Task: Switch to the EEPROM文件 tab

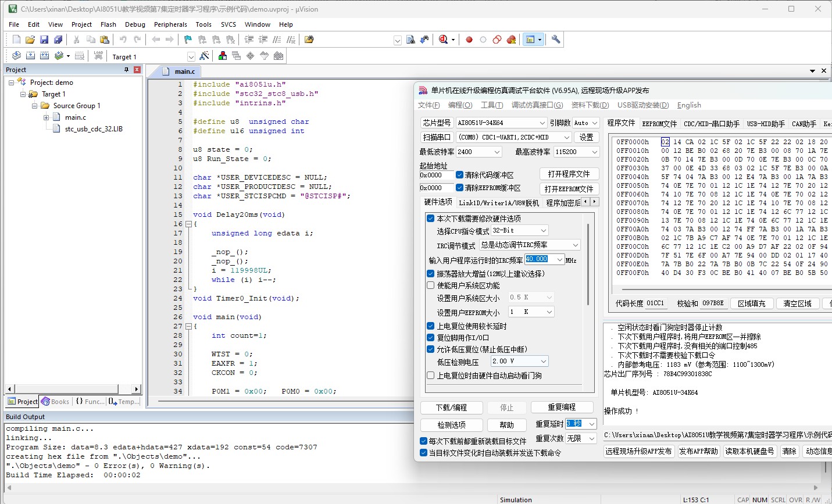Action: [659, 124]
